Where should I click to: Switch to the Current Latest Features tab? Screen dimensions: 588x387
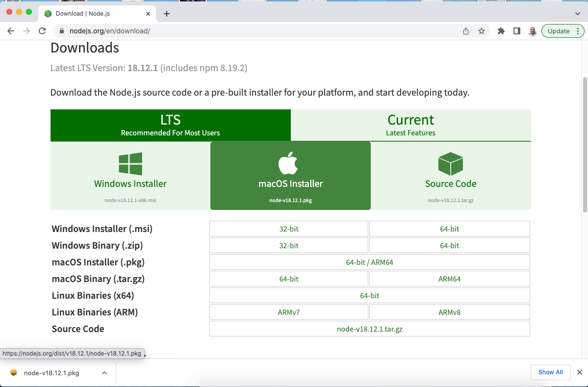point(410,125)
